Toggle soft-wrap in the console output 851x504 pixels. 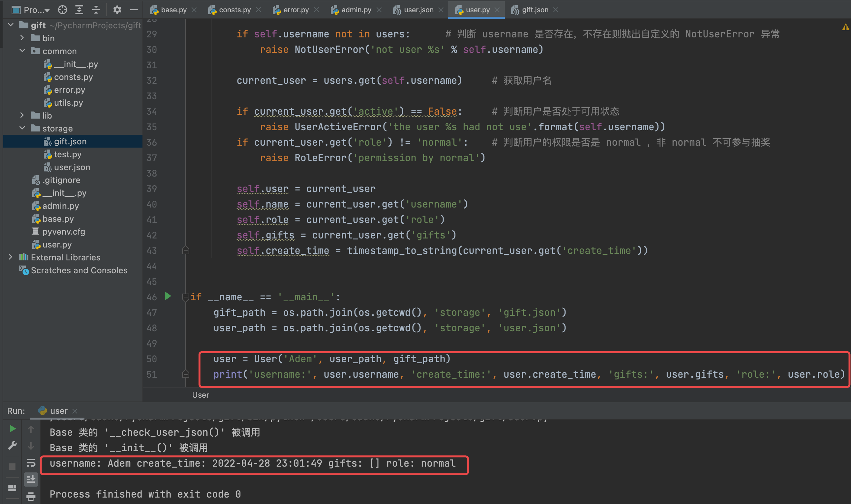(x=31, y=463)
